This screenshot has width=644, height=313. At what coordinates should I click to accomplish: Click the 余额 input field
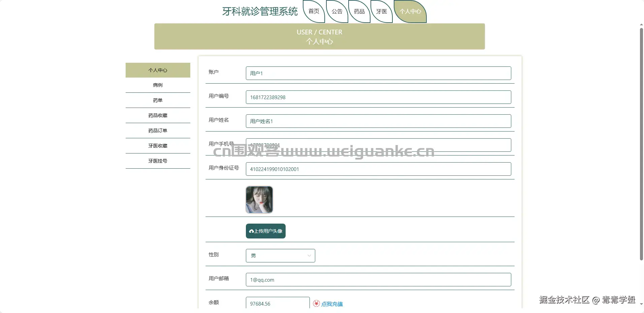[x=278, y=303]
